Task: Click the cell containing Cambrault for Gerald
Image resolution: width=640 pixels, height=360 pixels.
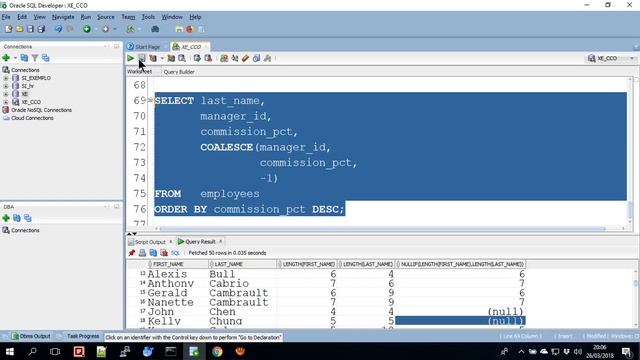Action: point(242,293)
